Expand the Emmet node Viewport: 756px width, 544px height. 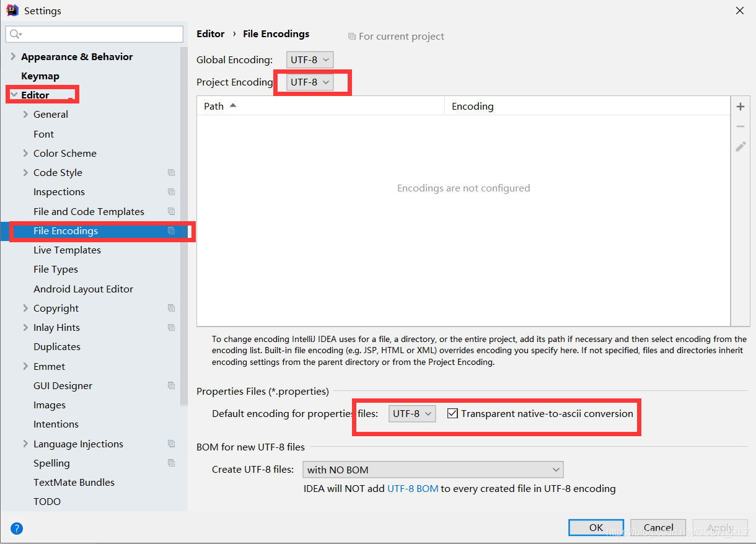point(25,366)
